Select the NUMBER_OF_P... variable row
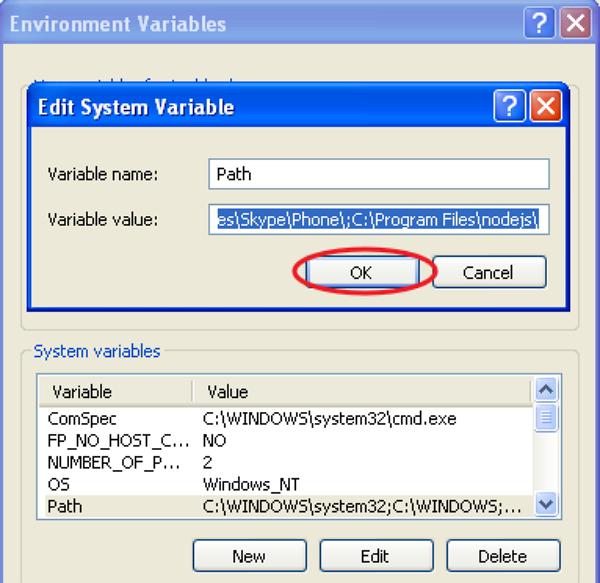600x583 pixels. (x=113, y=463)
